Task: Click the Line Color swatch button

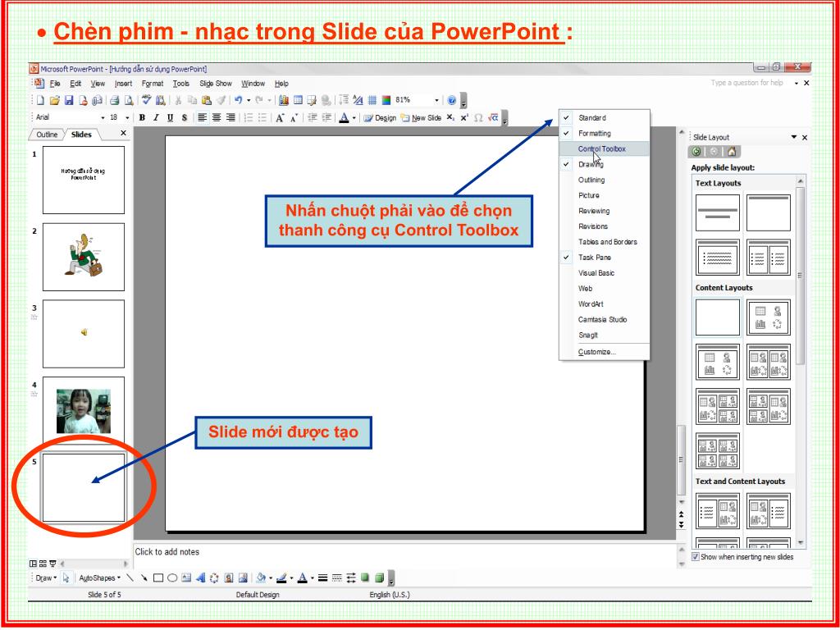Action: (281, 578)
